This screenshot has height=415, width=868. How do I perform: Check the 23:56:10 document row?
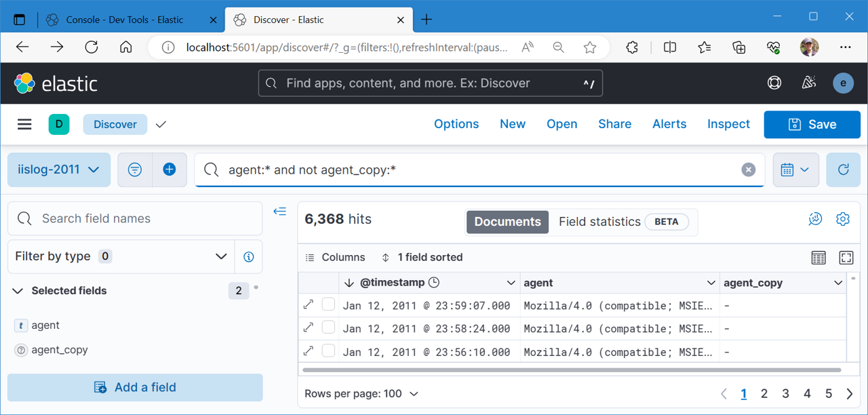coord(328,351)
